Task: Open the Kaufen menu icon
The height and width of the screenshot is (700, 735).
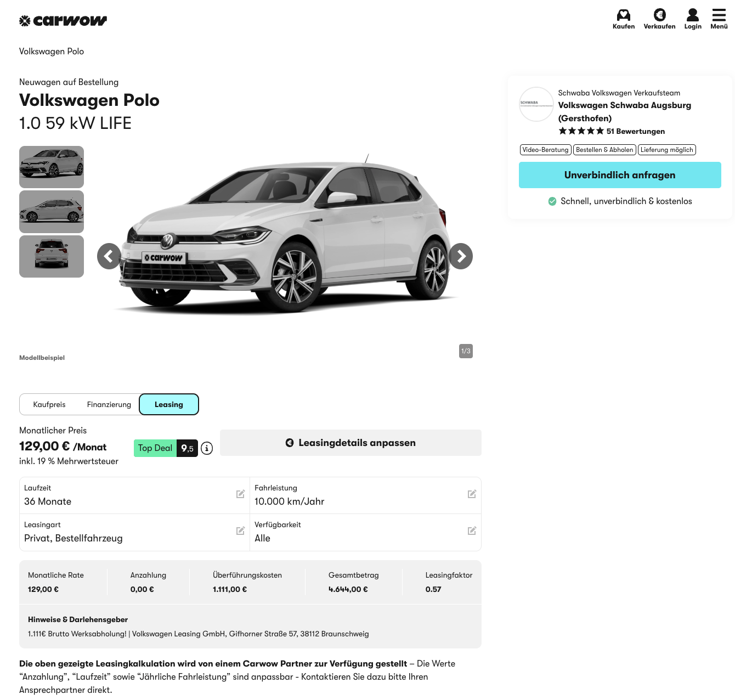Action: [624, 15]
